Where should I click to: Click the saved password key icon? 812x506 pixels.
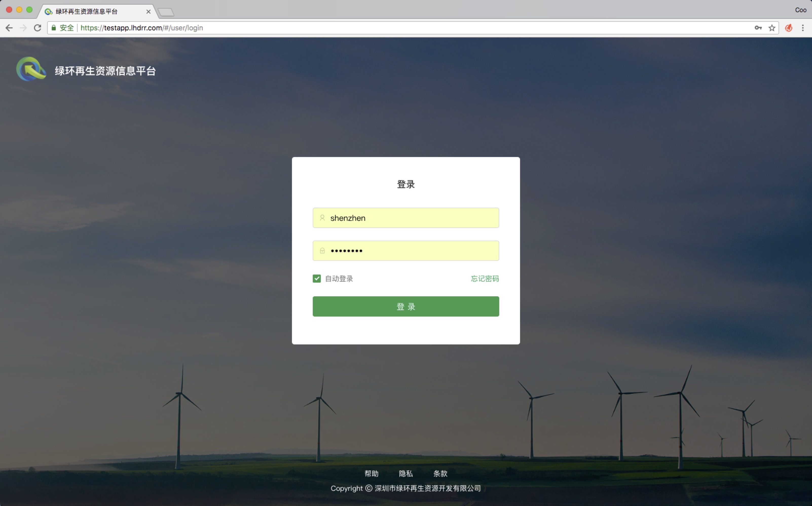[x=758, y=28]
